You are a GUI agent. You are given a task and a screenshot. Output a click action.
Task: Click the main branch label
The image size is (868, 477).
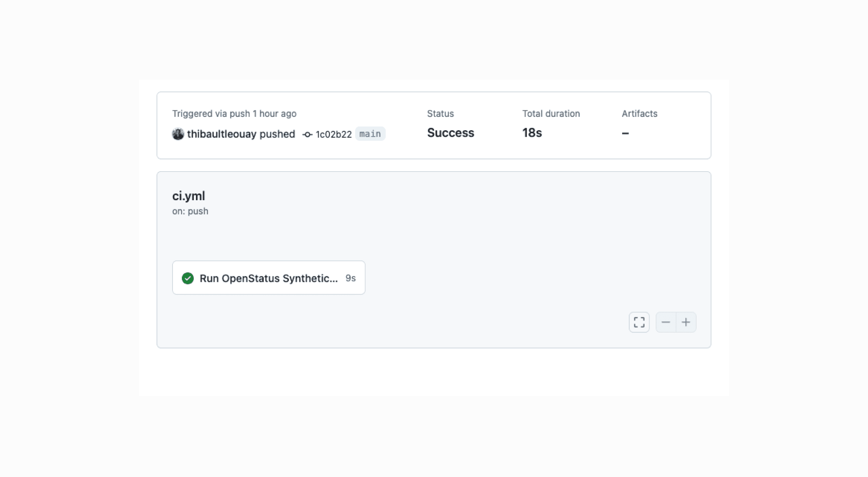click(370, 134)
